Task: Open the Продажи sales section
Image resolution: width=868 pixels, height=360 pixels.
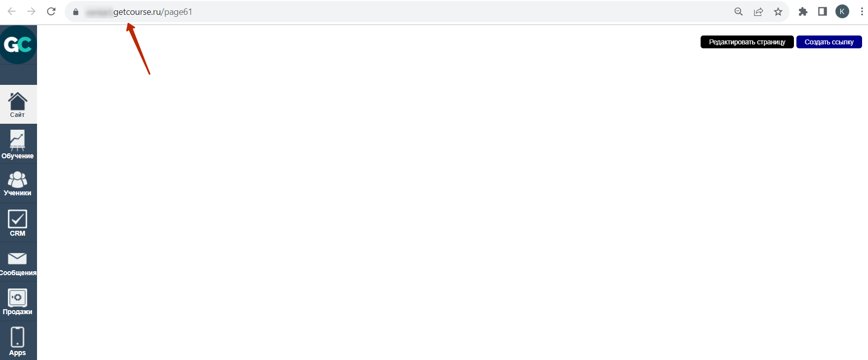Action: 18,301
